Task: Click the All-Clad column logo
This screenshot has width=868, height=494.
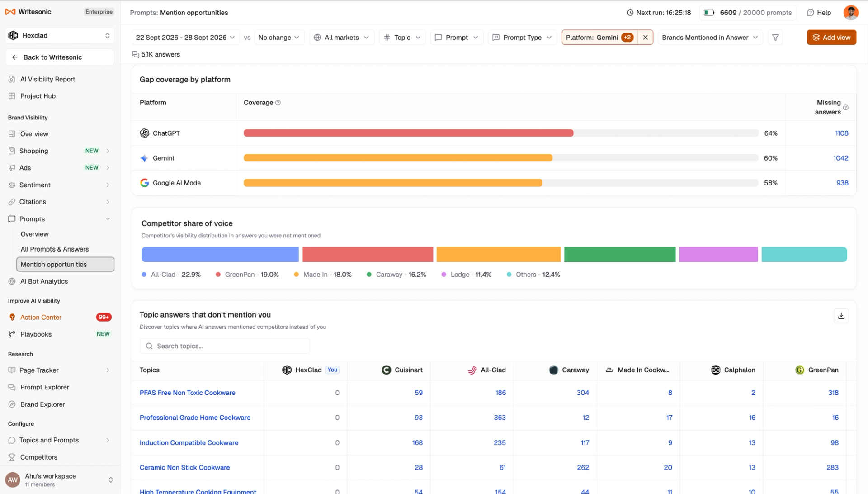Action: point(472,370)
